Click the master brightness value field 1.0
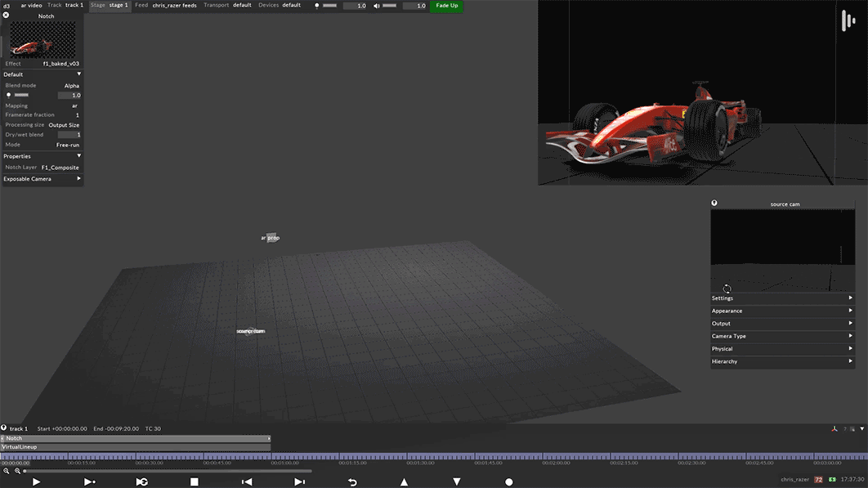Screen dimensions: 868x488 tap(356, 6)
